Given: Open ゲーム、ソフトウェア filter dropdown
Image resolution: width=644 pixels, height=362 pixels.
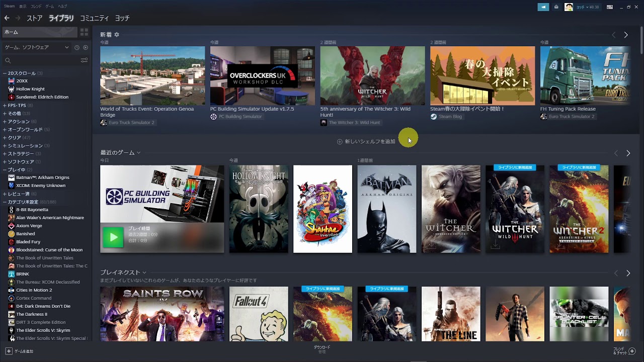Looking at the screenshot, I should (x=36, y=47).
